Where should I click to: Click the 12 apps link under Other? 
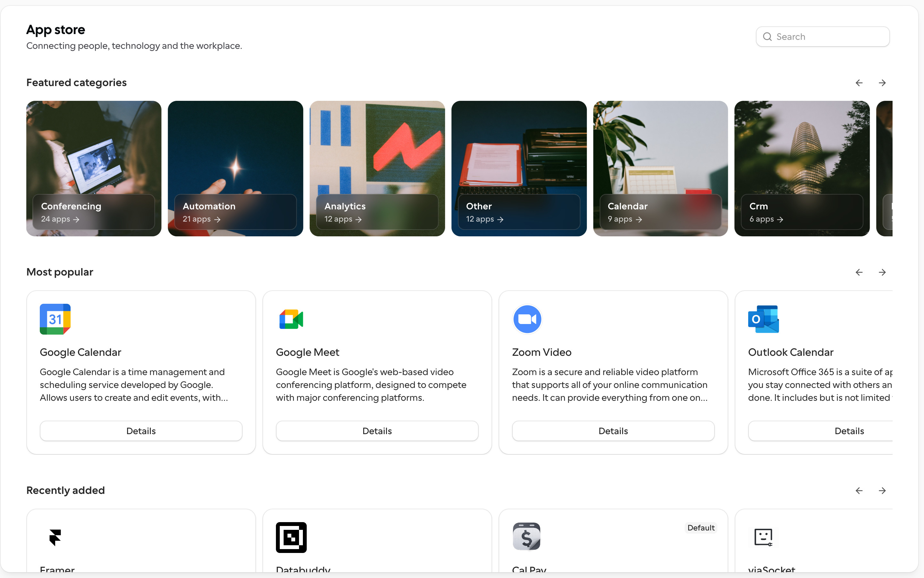point(484,219)
